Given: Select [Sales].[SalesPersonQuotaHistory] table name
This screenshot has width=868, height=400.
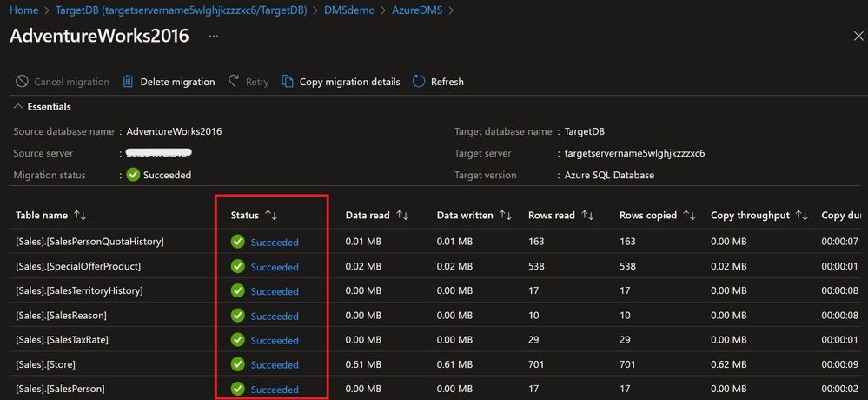Looking at the screenshot, I should pos(89,242).
